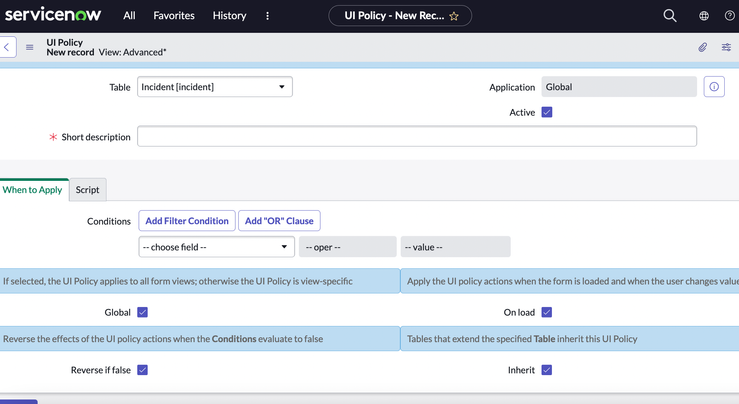Viewport: 739px width, 404px height.
Task: Open the help question mark icon
Action: pyautogui.click(x=730, y=16)
